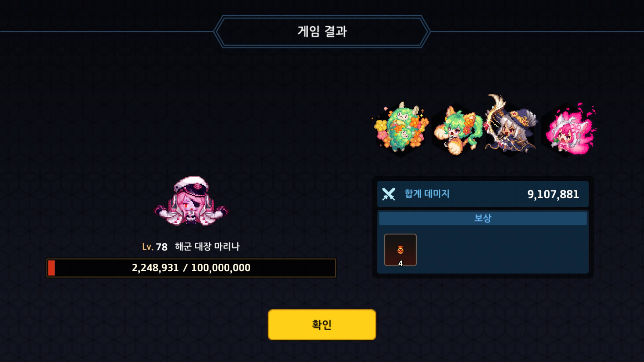Confirm results with the yellow 확인 button
Image resolution: width=644 pixels, height=362 pixels.
pos(322,325)
